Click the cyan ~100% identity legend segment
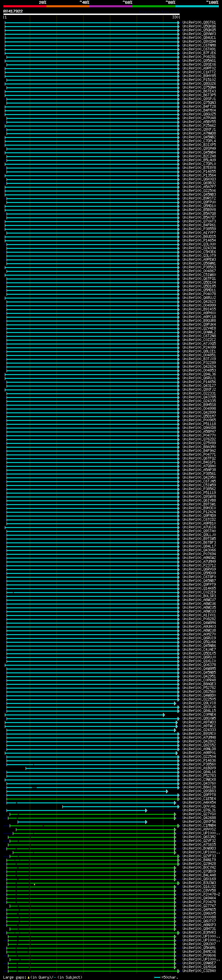Image resolution: width=222 pixels, height=980 pixels. coord(197,6)
